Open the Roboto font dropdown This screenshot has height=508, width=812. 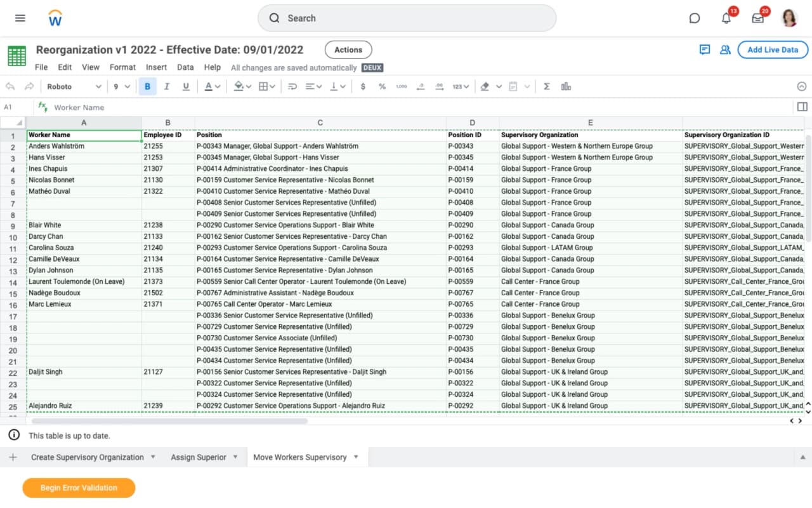coord(74,86)
